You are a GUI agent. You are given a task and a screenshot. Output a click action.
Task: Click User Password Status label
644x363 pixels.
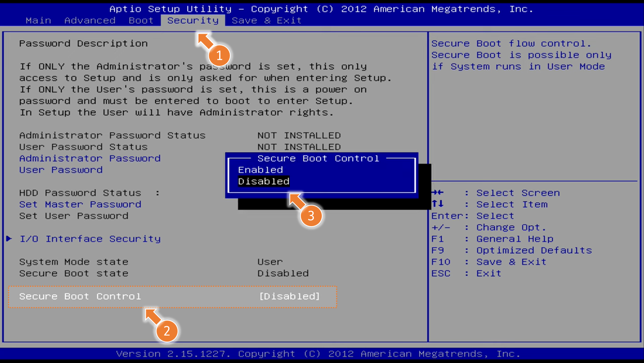click(83, 147)
